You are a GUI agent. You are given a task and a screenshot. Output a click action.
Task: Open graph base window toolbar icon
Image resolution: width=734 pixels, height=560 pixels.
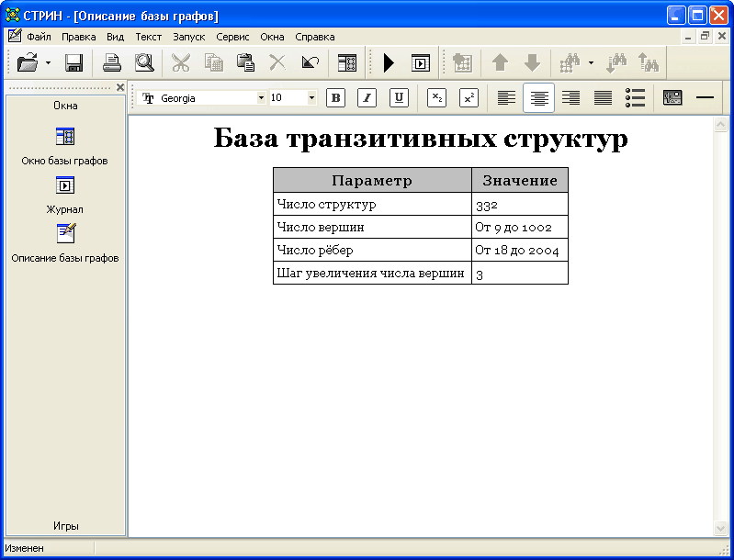point(347,62)
